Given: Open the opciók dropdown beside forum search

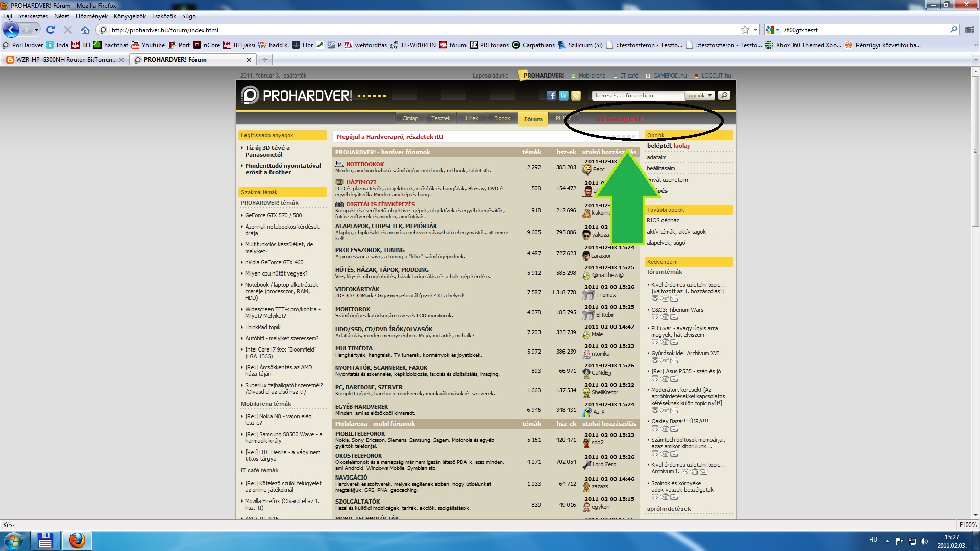Looking at the screenshot, I should [x=700, y=95].
